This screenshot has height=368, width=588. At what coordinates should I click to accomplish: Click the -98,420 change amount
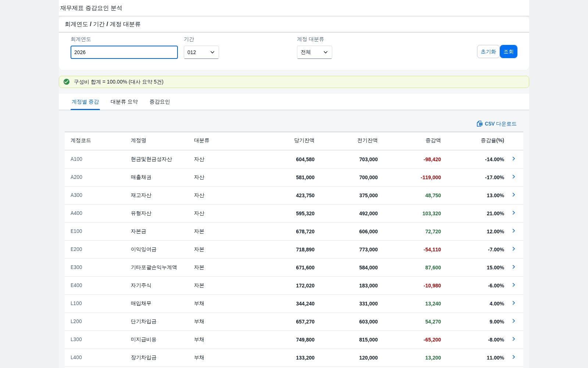tap(432, 159)
